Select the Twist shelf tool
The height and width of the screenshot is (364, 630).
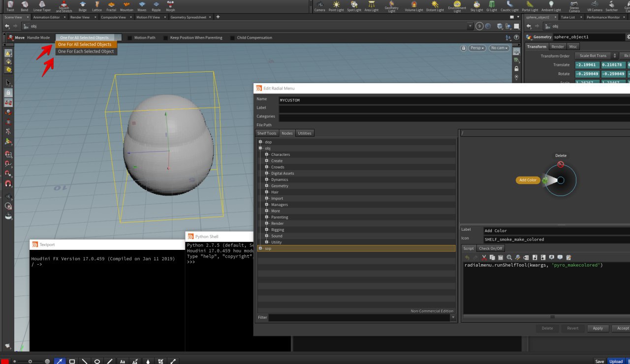click(x=10, y=6)
